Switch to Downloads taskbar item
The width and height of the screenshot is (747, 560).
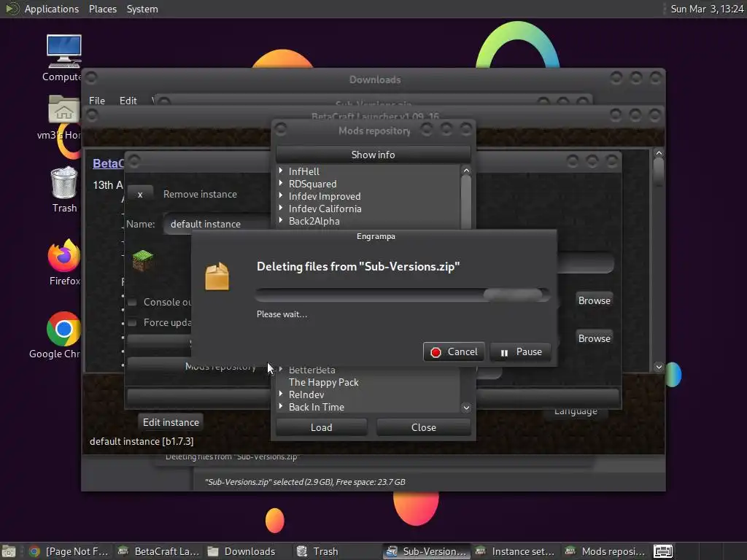[x=242, y=551]
